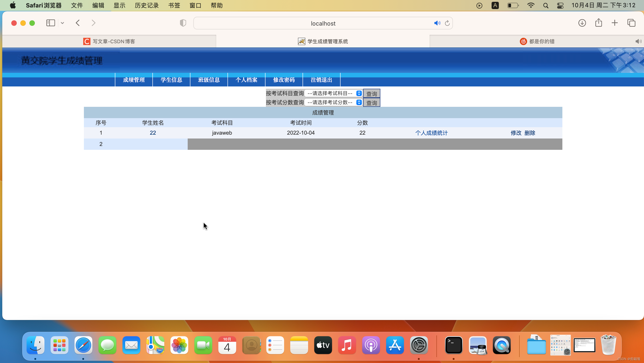The width and height of the screenshot is (644, 363).
Task: Click 删除 for javaweb row
Action: 530,133
